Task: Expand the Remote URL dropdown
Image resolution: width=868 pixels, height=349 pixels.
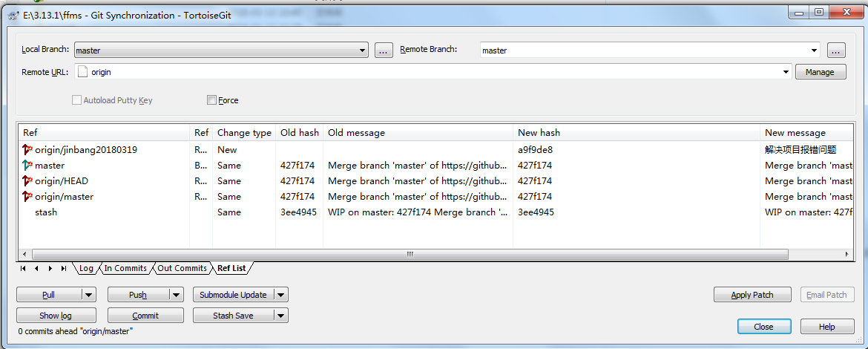Action: (x=786, y=72)
